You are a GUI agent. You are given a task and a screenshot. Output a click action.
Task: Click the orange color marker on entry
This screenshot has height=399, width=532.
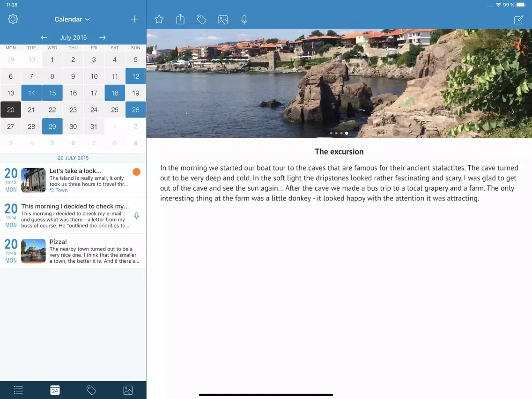[x=136, y=172]
